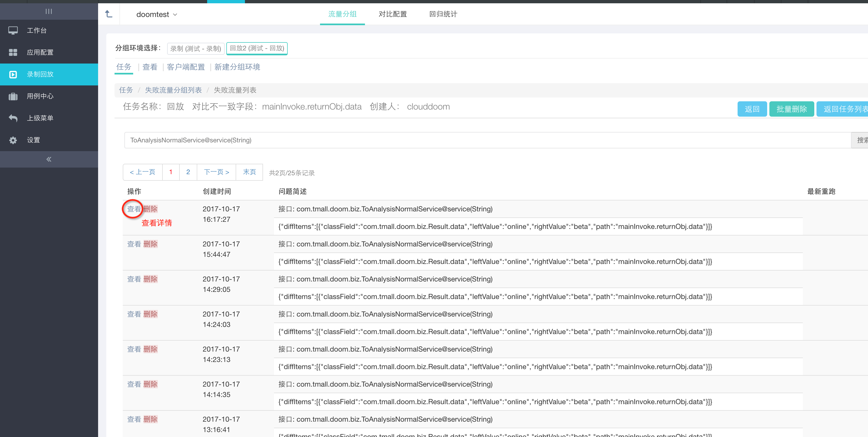Select page 2 in pagination
Viewport: 868px width, 437px height.
coord(188,172)
